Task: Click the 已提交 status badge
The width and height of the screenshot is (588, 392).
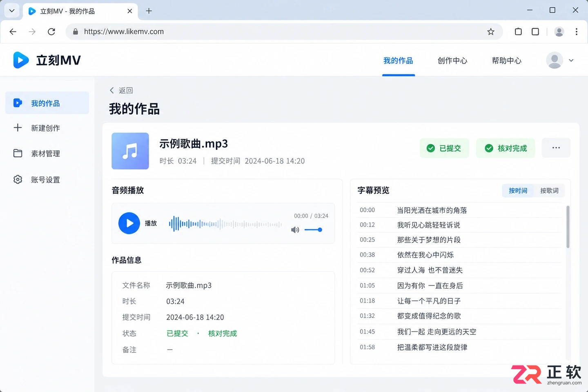Action: click(444, 148)
